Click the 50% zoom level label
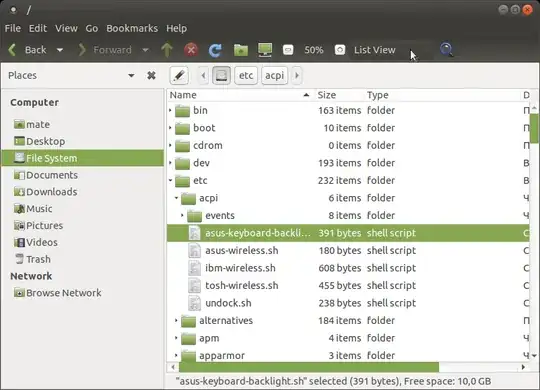Image resolution: width=540 pixels, height=390 pixels. click(314, 50)
